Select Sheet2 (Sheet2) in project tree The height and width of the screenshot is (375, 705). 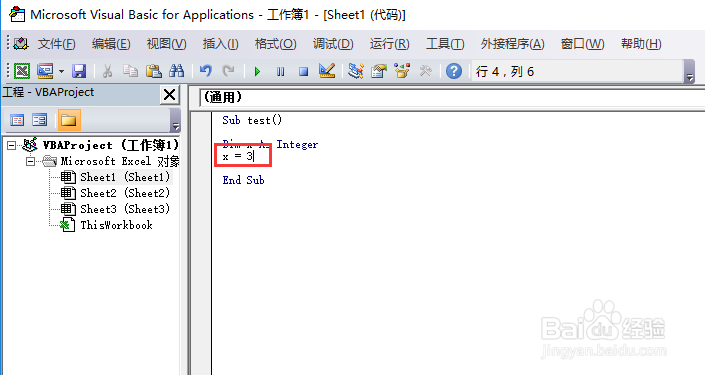tap(125, 193)
